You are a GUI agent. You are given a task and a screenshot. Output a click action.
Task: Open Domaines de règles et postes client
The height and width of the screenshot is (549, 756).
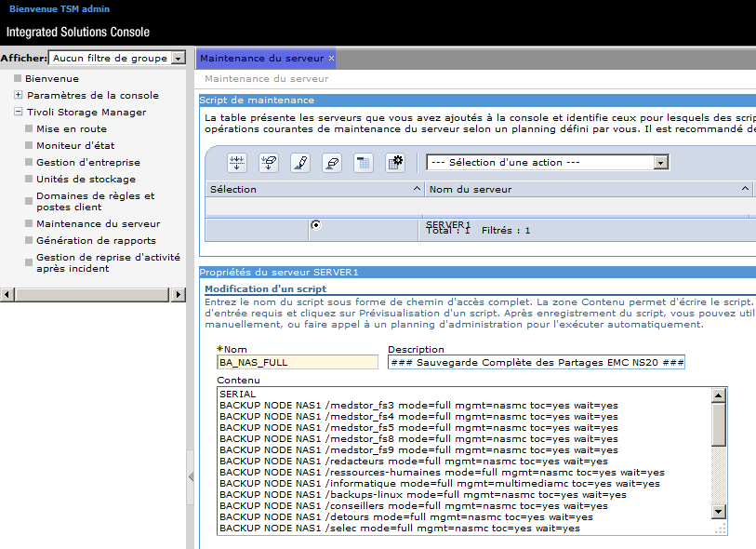click(x=96, y=201)
